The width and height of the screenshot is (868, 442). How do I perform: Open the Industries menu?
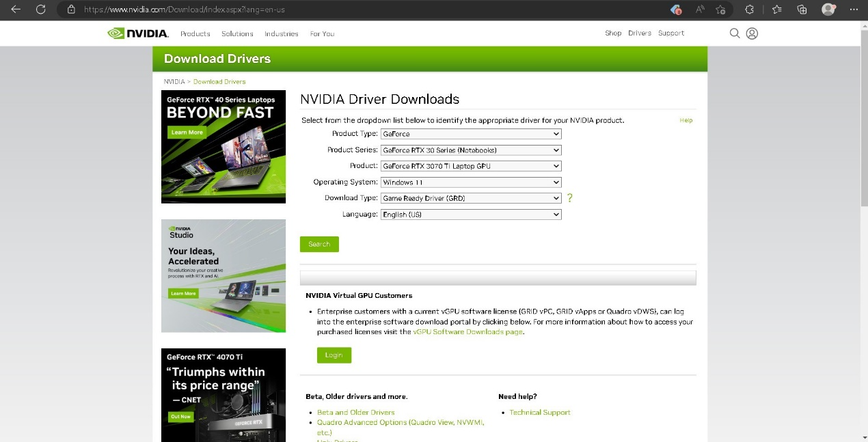pos(282,33)
